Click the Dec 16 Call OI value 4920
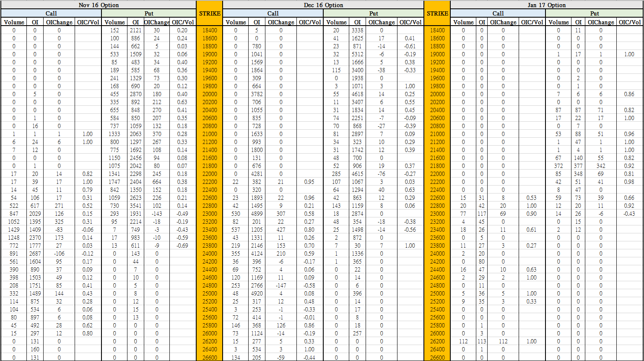644x361 pixels. pos(256,293)
